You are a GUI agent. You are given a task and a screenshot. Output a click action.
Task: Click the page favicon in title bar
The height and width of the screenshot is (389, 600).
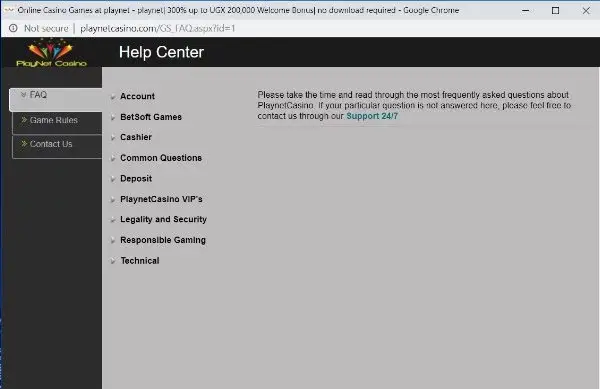[8, 10]
